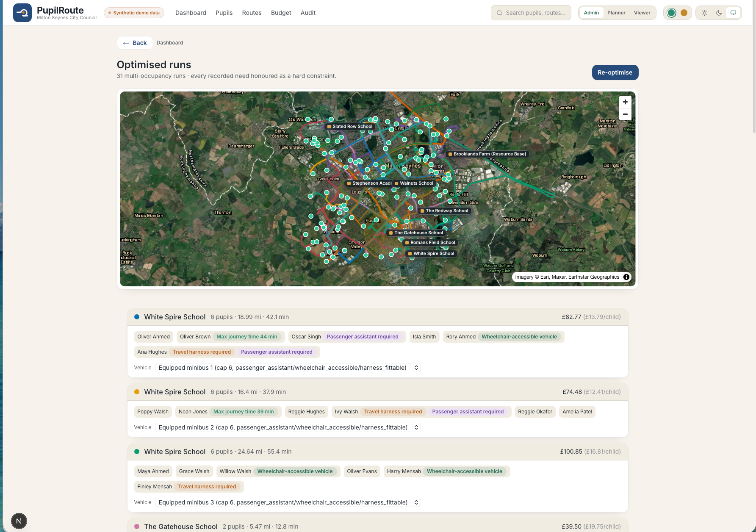Open the Pupils nav item
Viewport: 756px width, 532px height.
pos(224,13)
